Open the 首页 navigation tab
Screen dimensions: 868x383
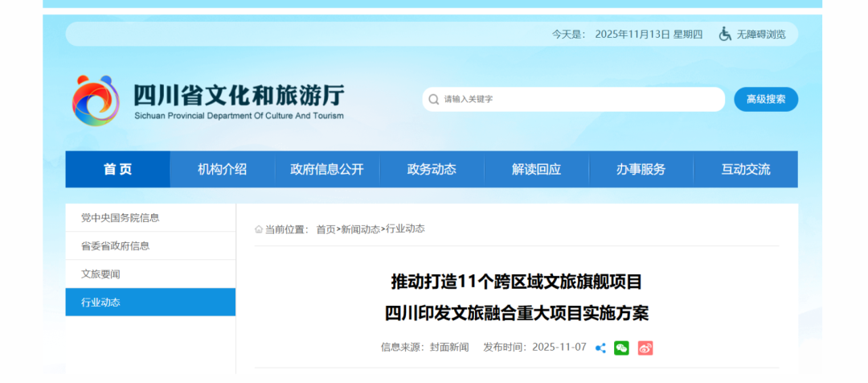(117, 169)
